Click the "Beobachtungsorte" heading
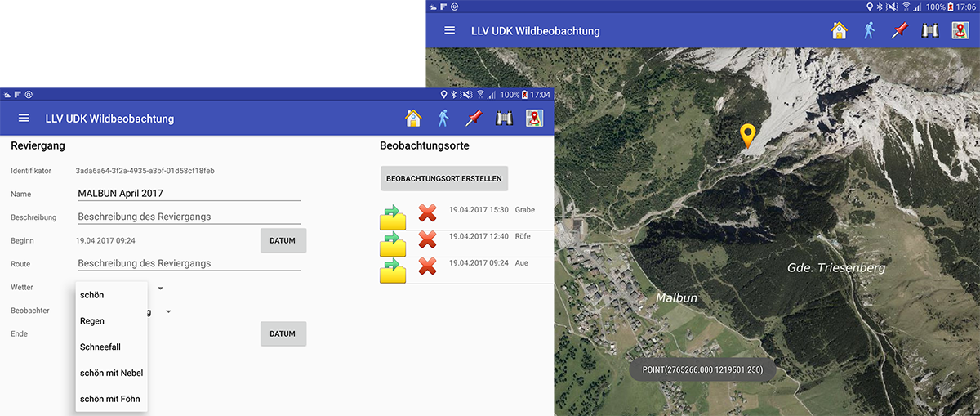Image resolution: width=980 pixels, height=416 pixels. pyautogui.click(x=425, y=146)
